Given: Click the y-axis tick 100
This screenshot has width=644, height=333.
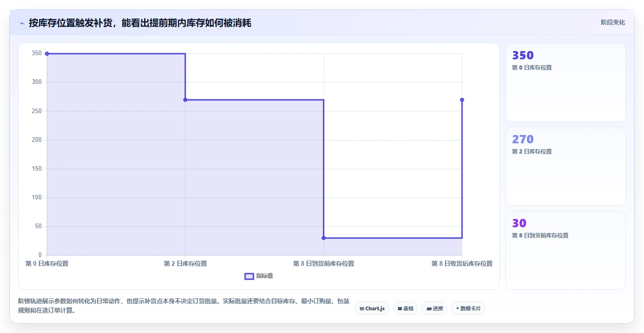Looking at the screenshot, I should [37, 197].
